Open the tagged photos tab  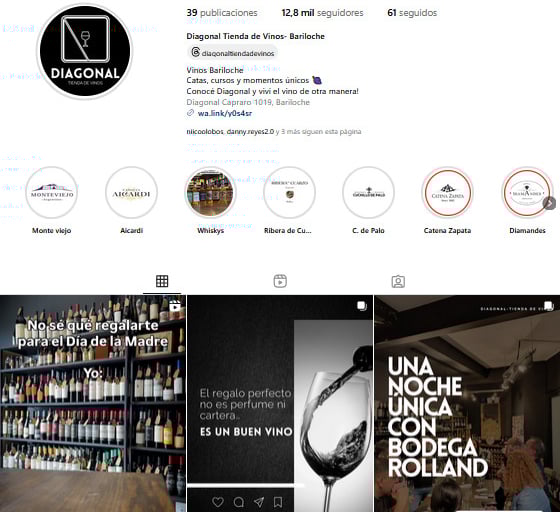tap(398, 281)
